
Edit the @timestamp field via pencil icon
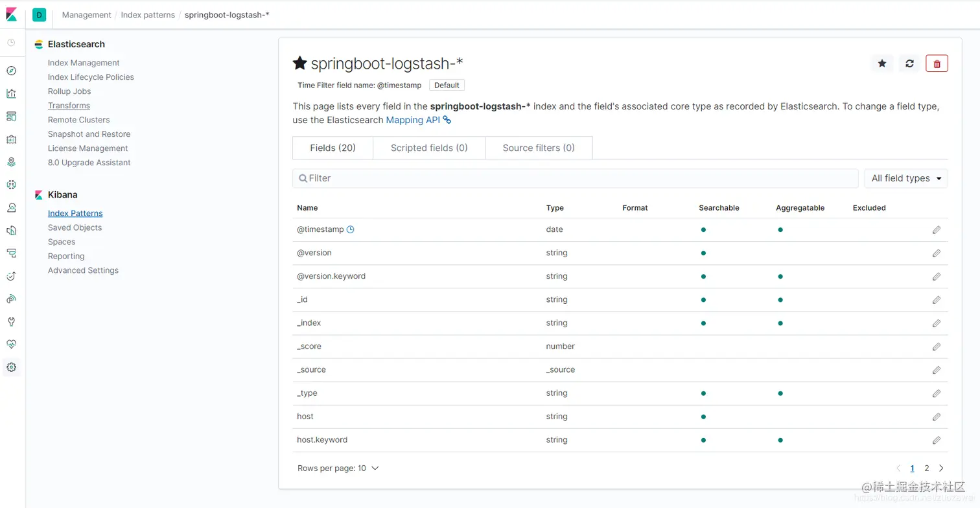click(937, 230)
